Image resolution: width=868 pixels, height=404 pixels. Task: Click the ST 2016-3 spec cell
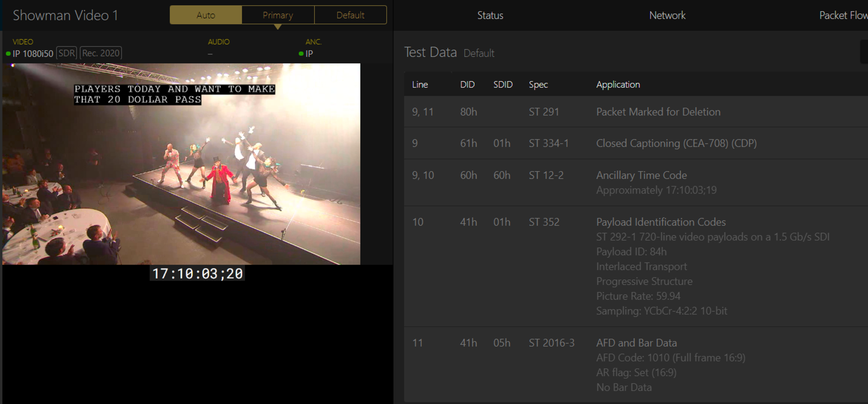coord(552,343)
